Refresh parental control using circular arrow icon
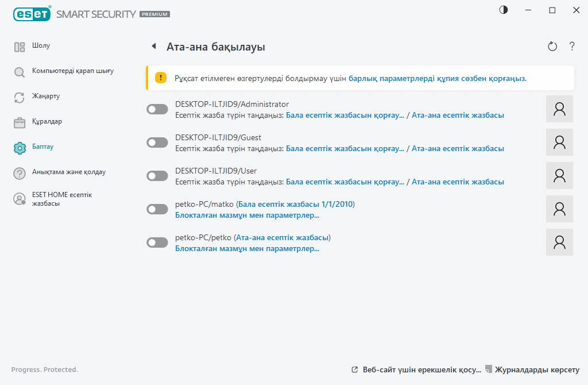This screenshot has width=588, height=385. pyautogui.click(x=552, y=47)
